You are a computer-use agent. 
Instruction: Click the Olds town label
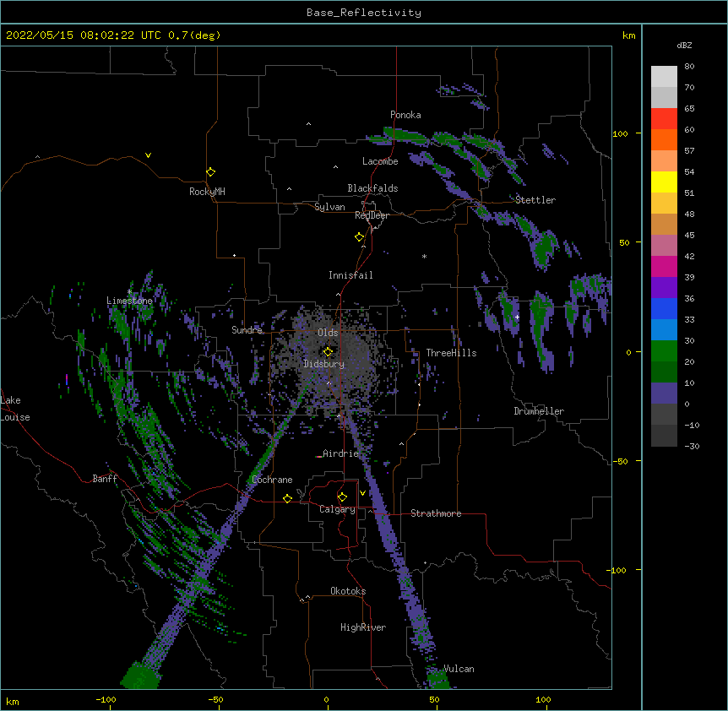(328, 333)
